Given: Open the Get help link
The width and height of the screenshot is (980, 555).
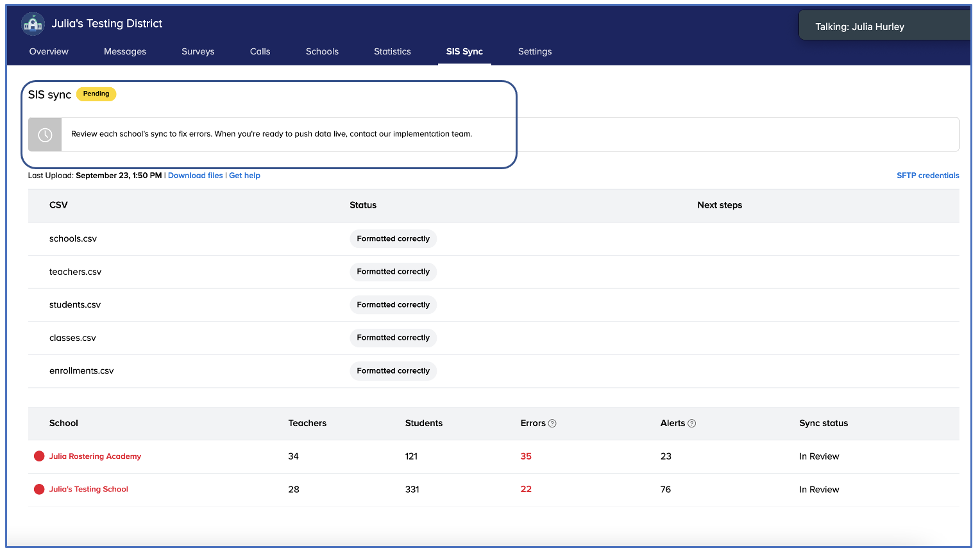Looking at the screenshot, I should coord(244,176).
